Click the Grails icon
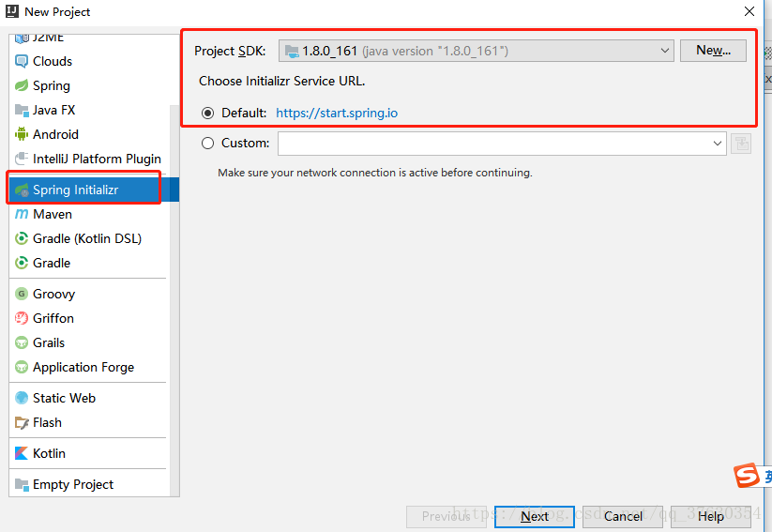The image size is (772, 532). tap(22, 342)
